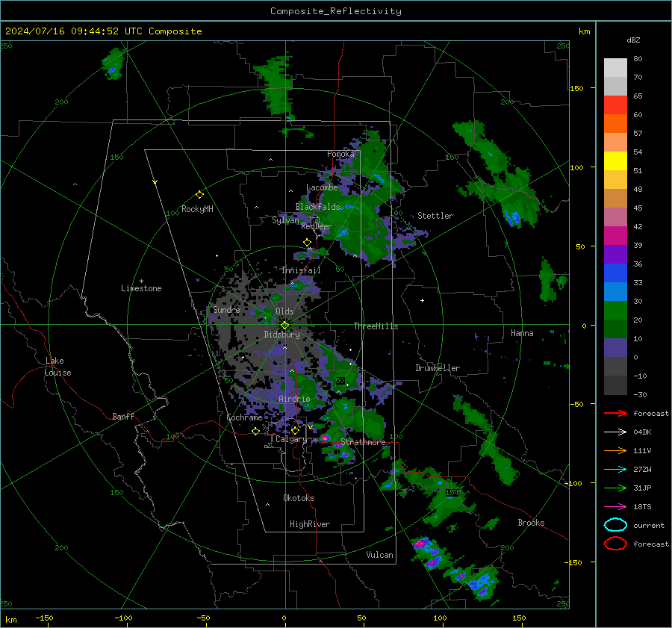Click the RockyMH label
This screenshot has width=672, height=628.
[x=197, y=209]
